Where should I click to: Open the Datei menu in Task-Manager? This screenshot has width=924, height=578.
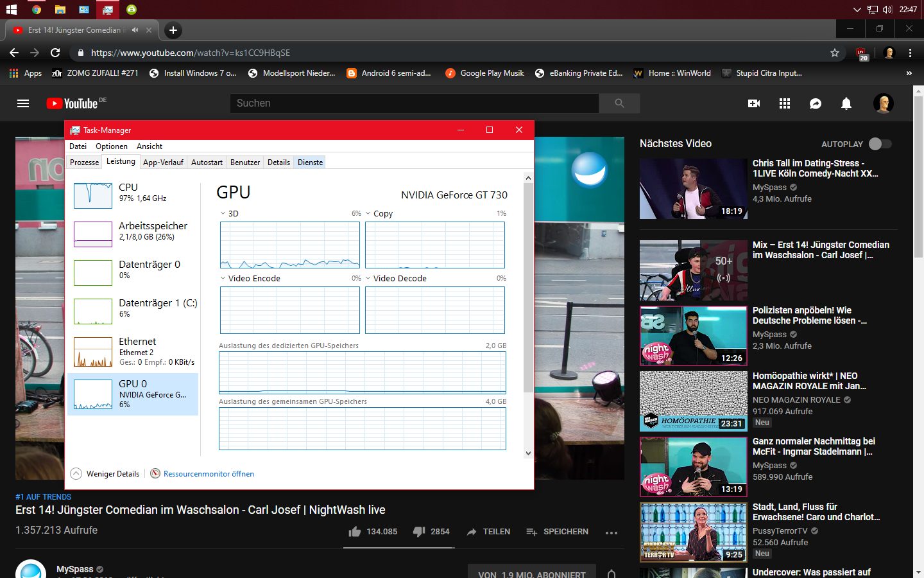pos(78,146)
